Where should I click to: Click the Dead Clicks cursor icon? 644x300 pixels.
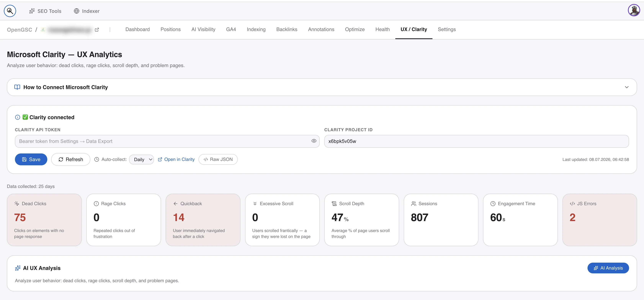click(17, 203)
